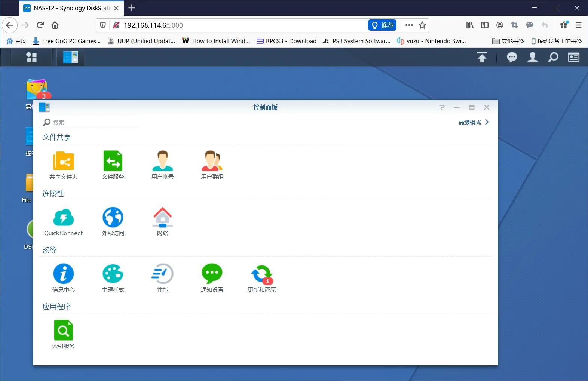Click the control panel 搜索 search field
Viewport: 588px width, 381px height.
pos(88,122)
